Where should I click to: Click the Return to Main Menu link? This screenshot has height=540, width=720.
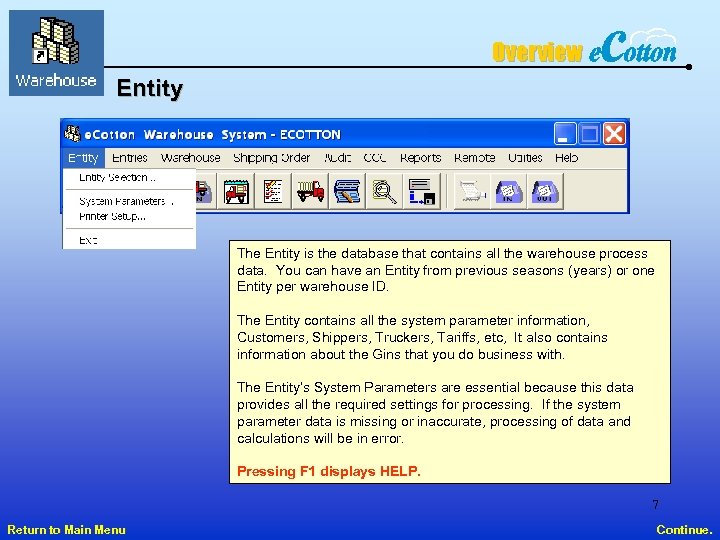[x=67, y=529]
